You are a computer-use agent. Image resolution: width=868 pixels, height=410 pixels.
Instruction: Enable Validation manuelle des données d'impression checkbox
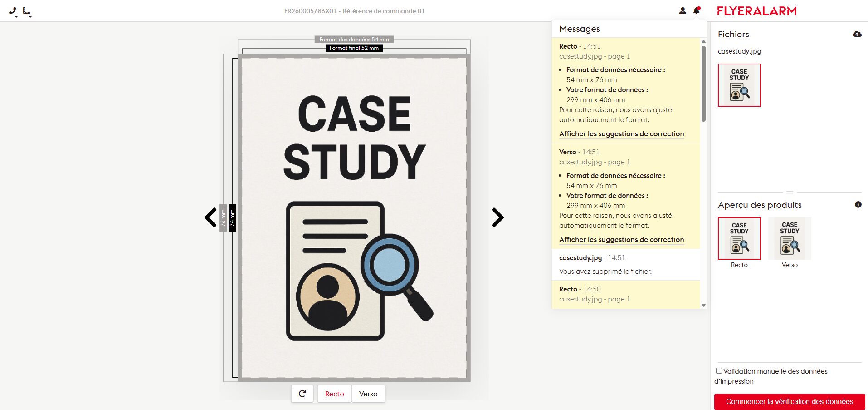(x=719, y=371)
